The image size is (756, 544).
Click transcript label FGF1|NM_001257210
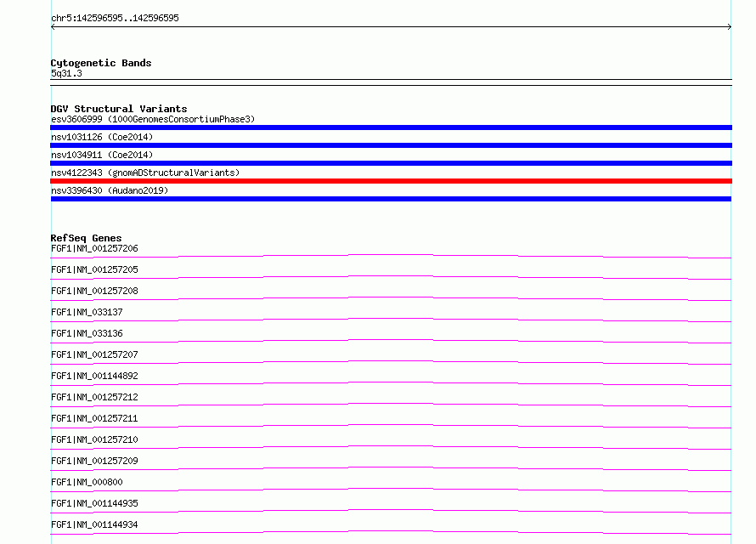point(94,439)
